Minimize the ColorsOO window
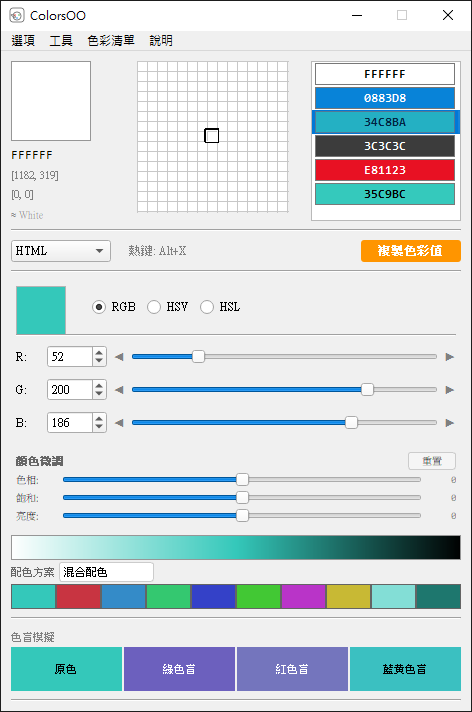 [x=357, y=15]
